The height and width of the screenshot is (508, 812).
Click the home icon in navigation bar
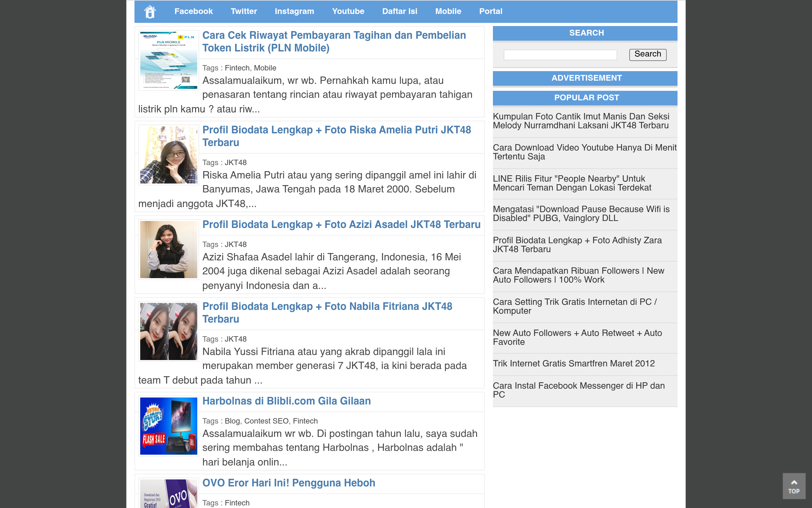point(150,12)
